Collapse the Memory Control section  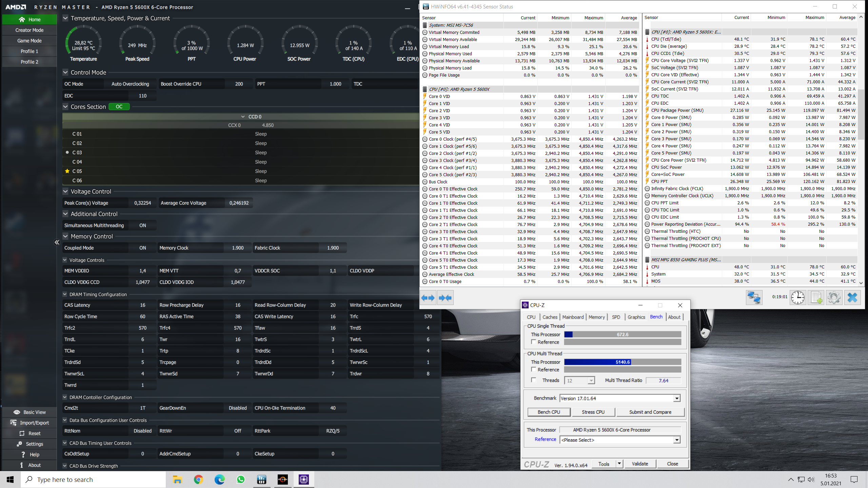click(x=65, y=236)
